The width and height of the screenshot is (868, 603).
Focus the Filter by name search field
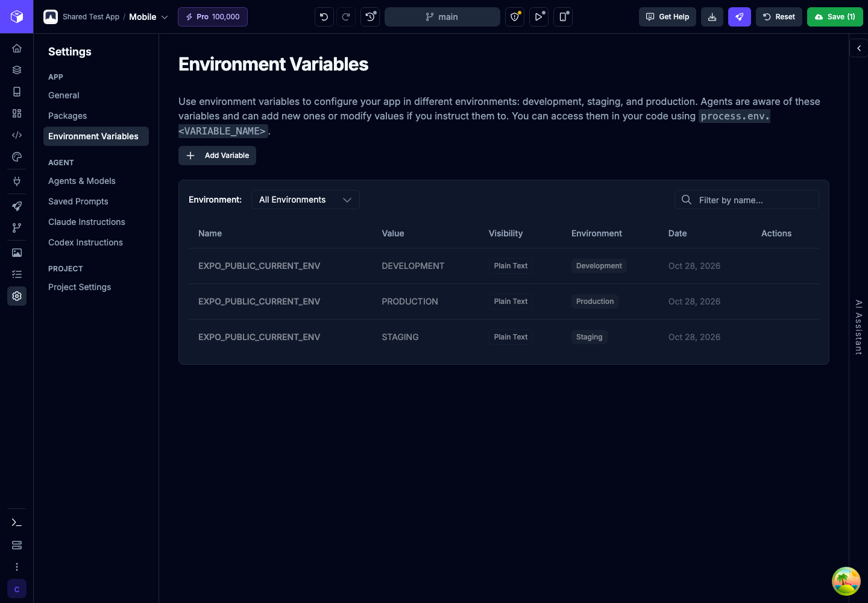coord(747,200)
